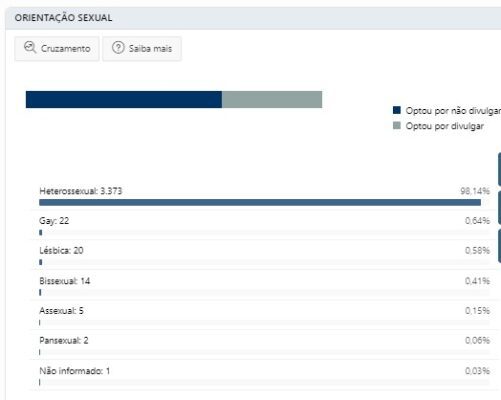Select the Pansexual: 2 row

[x=264, y=345]
